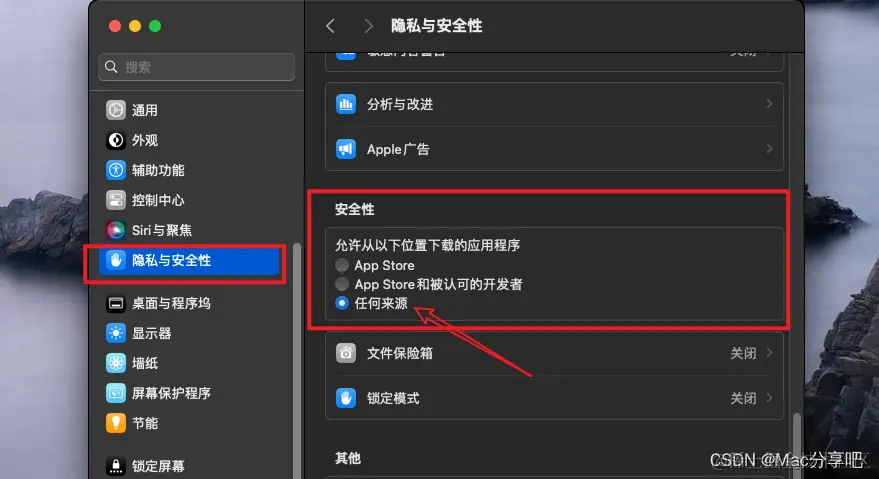Minimize window with yellow button
The image size is (879, 479).
point(135,26)
